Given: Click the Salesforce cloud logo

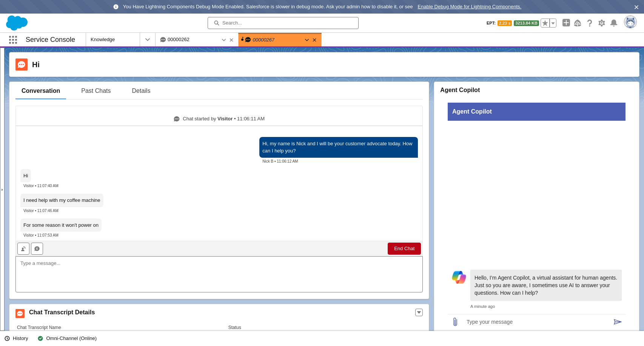Looking at the screenshot, I should (x=17, y=23).
